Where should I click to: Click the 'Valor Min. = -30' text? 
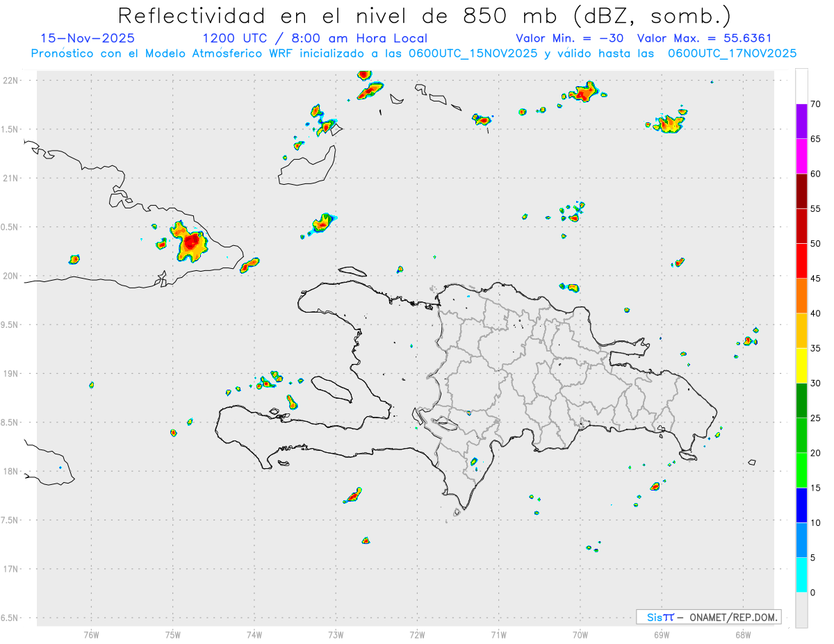click(571, 38)
